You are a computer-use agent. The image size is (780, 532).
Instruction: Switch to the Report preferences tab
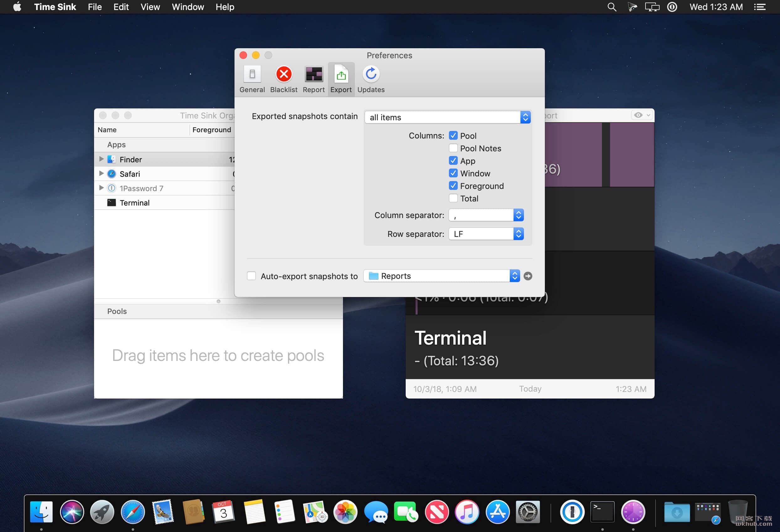(314, 80)
